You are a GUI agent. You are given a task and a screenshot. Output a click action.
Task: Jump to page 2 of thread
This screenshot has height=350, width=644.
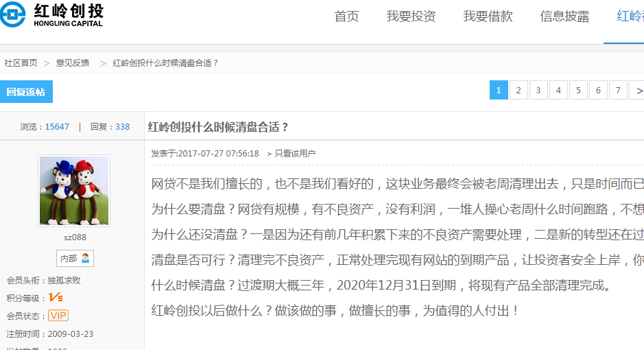pyautogui.click(x=518, y=91)
